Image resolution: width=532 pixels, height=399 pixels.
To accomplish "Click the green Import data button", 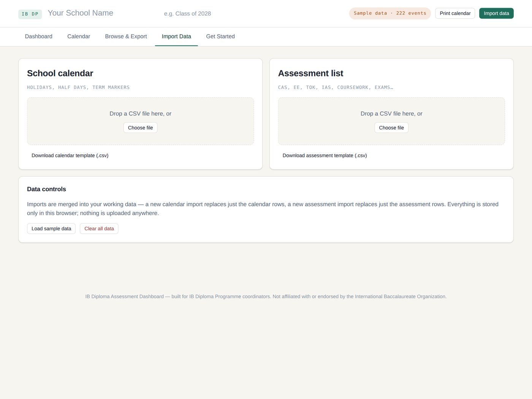I will tap(496, 13).
